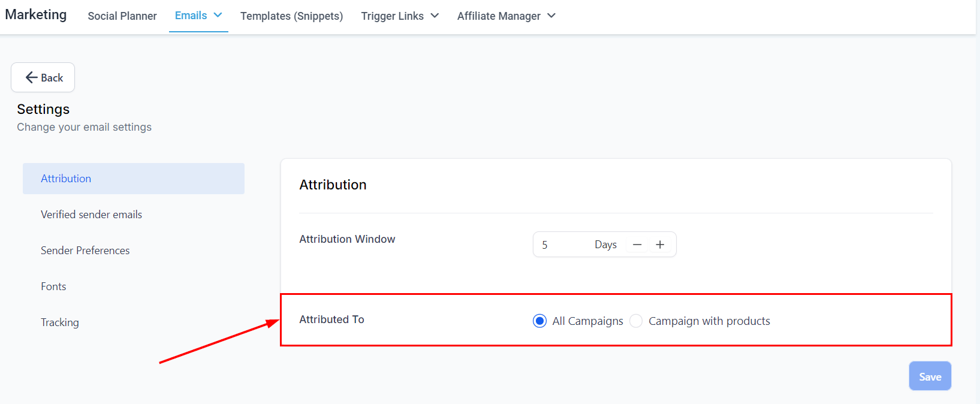Switch to Fonts settings section

pyautogui.click(x=53, y=287)
